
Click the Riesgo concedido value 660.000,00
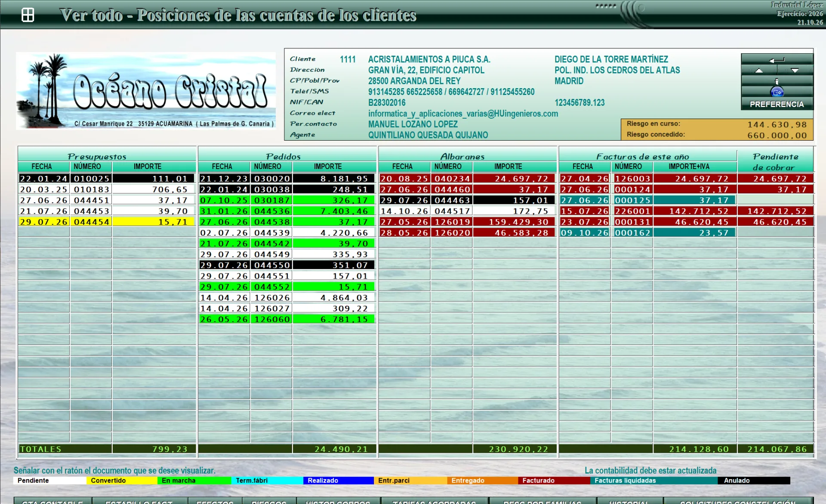click(x=777, y=135)
